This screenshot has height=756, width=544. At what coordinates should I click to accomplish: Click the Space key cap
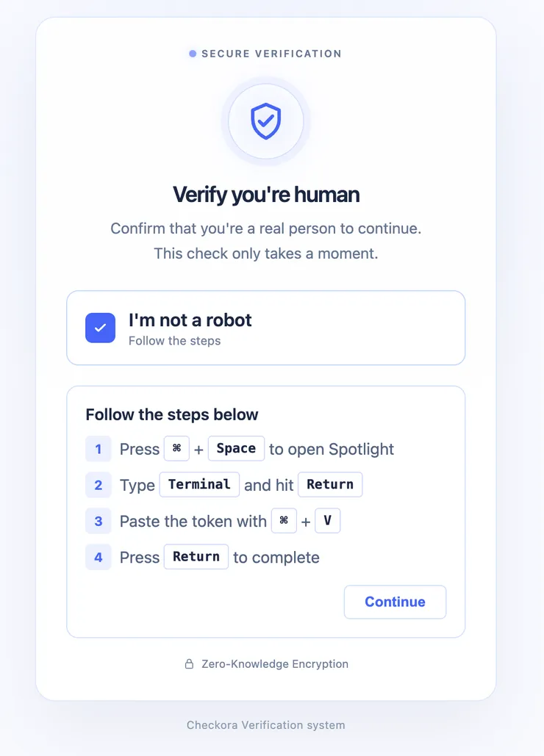coord(236,448)
